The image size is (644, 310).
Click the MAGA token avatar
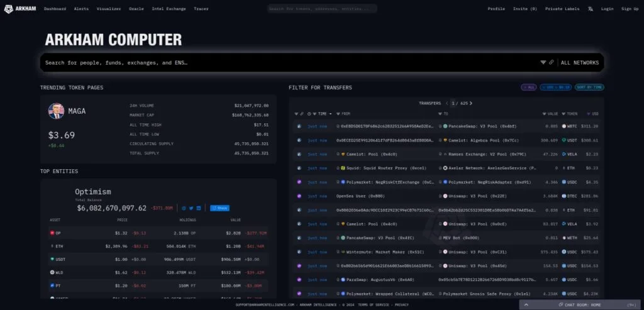(x=56, y=111)
